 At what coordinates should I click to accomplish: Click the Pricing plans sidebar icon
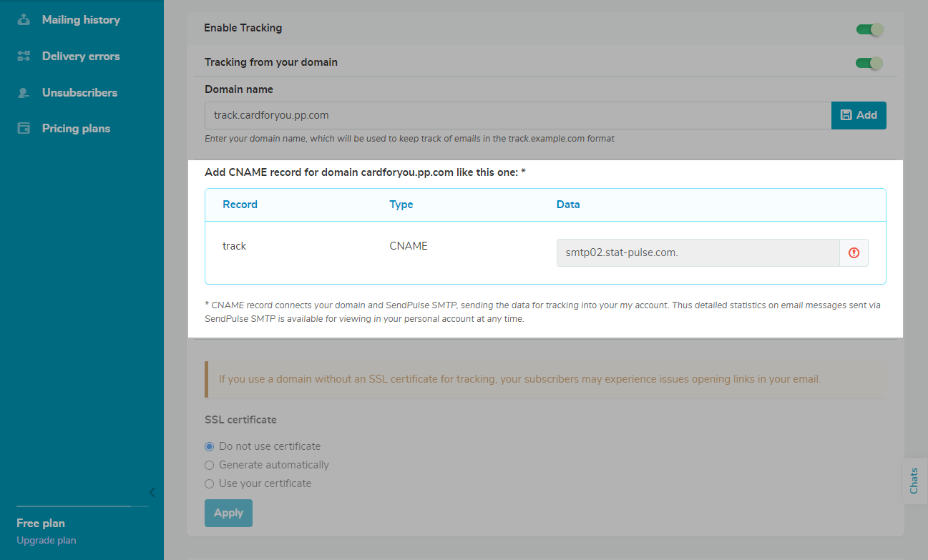pos(24,129)
